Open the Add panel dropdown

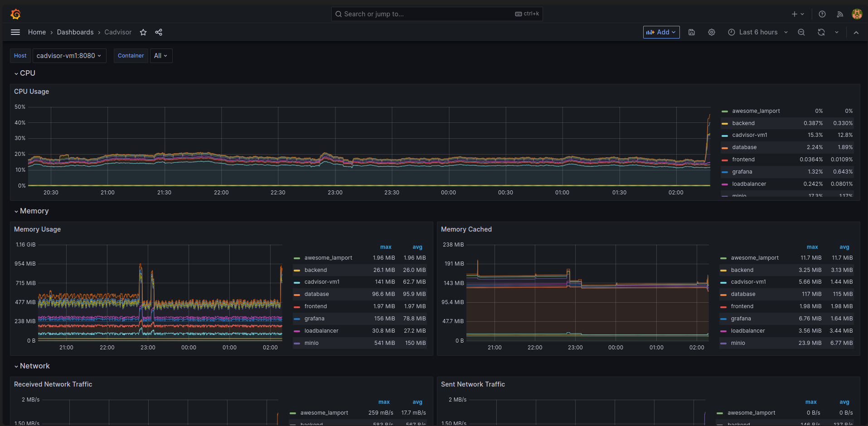click(661, 32)
